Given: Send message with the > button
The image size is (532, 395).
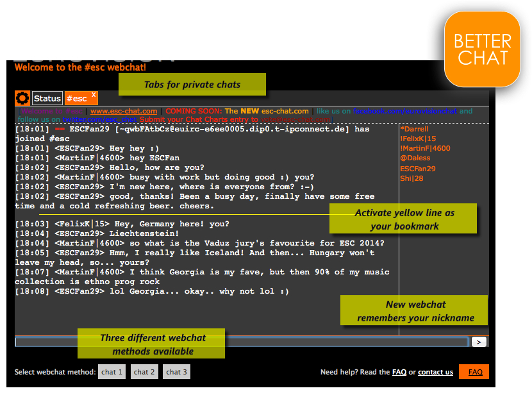Looking at the screenshot, I should coord(479,342).
